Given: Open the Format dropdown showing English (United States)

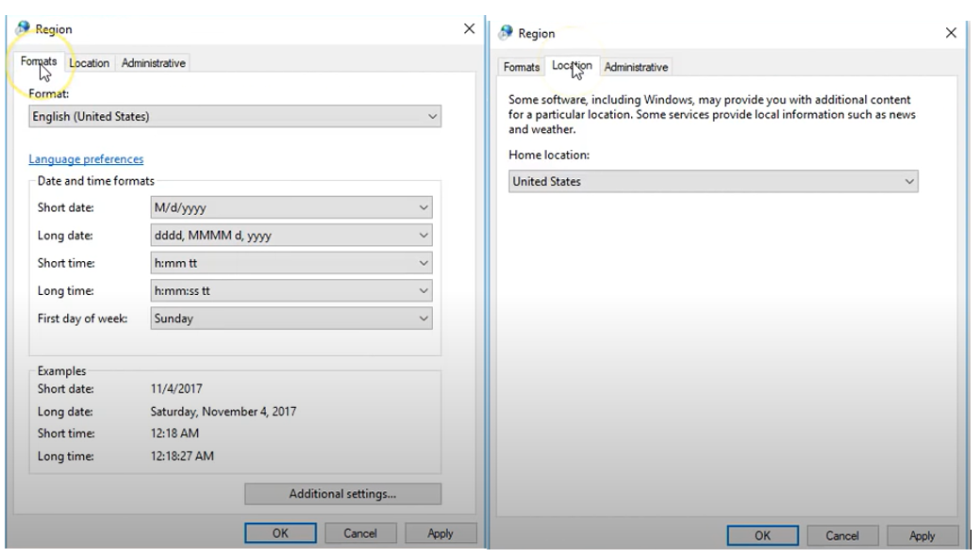Looking at the screenshot, I should (234, 117).
